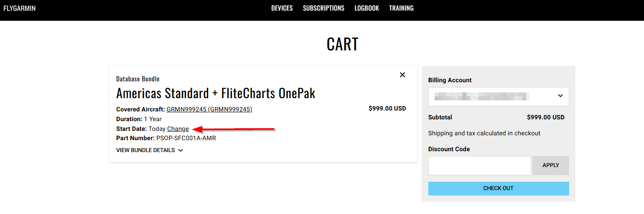
Task: Proceed with the CHECK OUT button
Action: pos(498,188)
